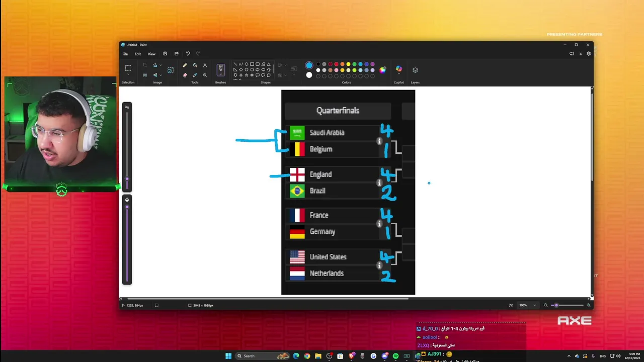Open the File menu
This screenshot has height=362, width=644.
125,54
